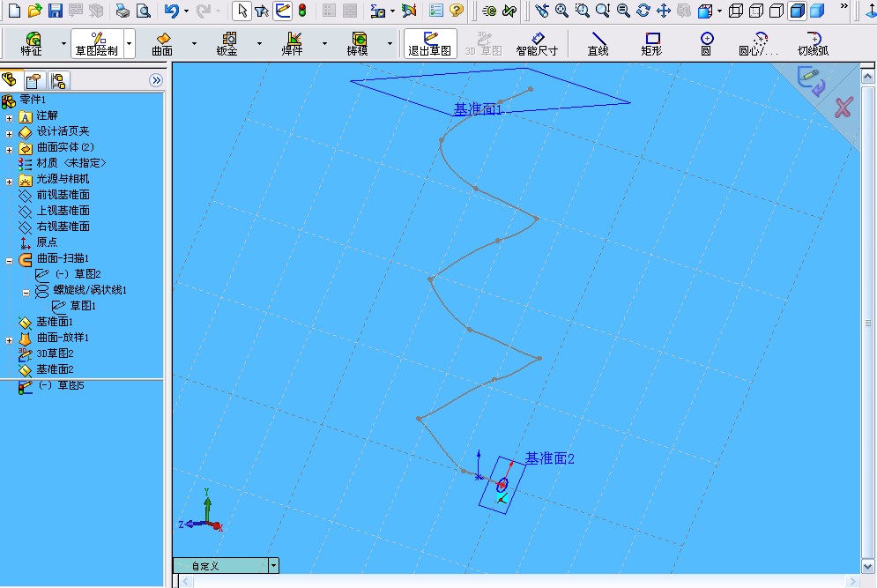
Task: Cancel the sketch with the red X corner icon
Action: (844, 108)
